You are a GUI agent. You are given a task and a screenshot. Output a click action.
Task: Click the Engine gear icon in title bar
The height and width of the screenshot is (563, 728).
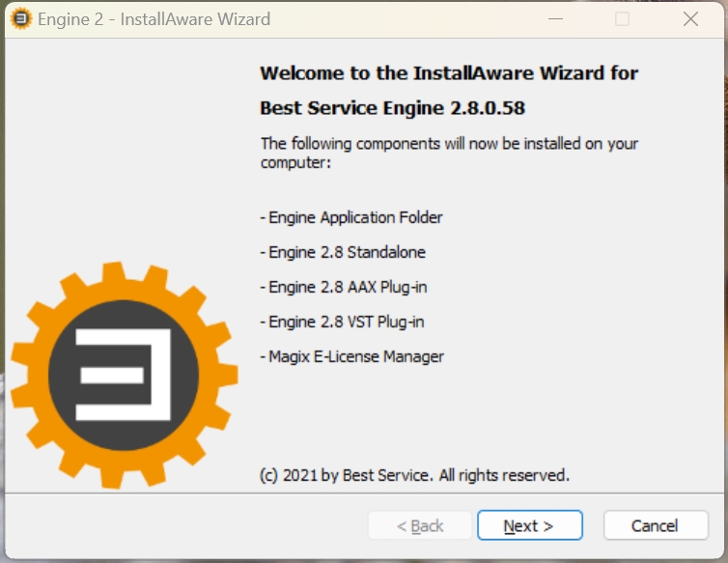[x=20, y=19]
